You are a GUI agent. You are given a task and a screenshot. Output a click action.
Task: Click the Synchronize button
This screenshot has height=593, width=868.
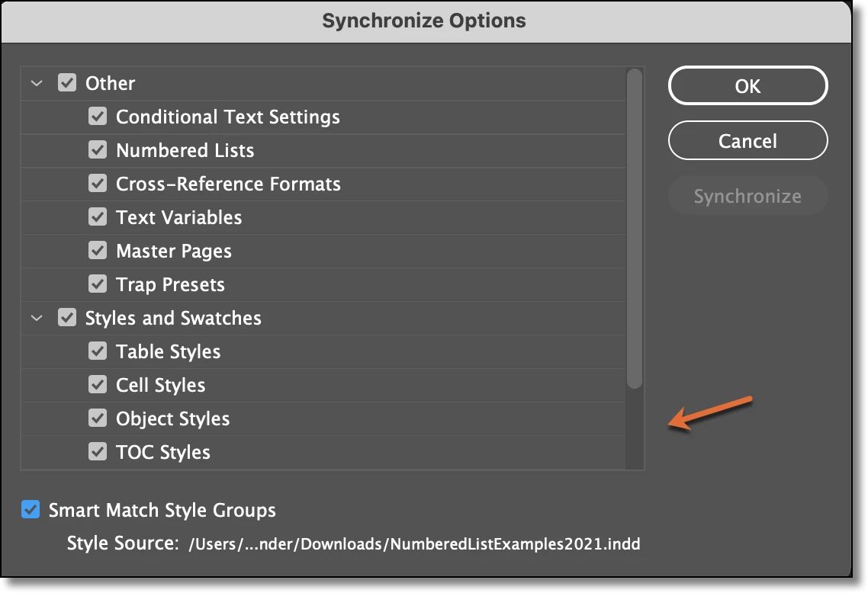pyautogui.click(x=748, y=196)
